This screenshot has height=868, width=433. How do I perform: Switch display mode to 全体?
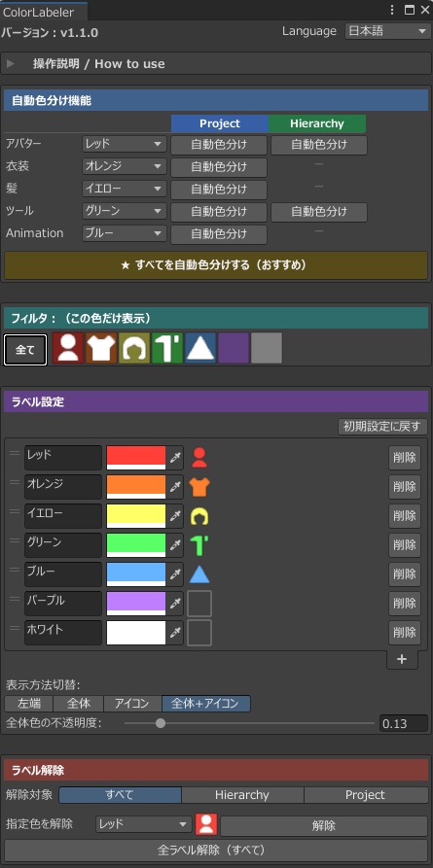tap(79, 704)
